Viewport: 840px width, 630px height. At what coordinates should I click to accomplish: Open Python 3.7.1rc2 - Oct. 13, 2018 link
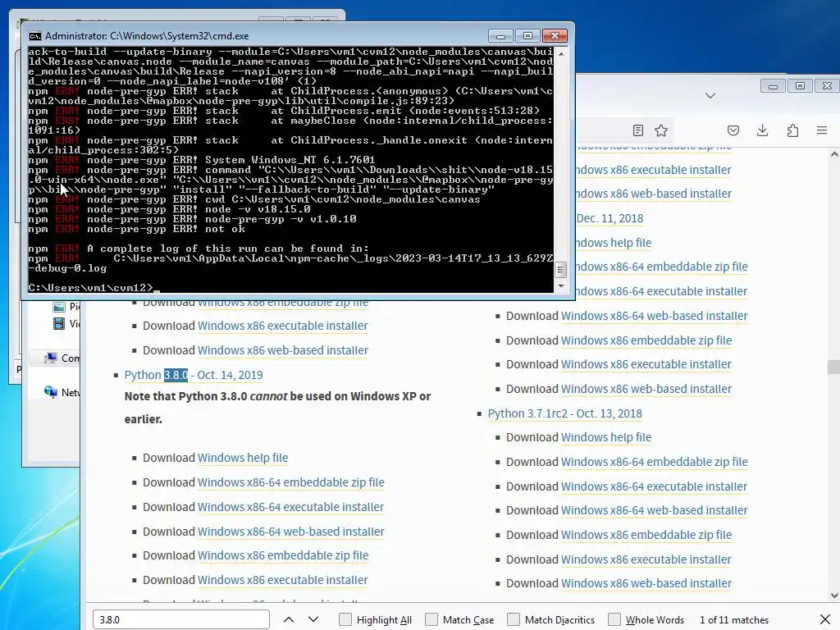[564, 413]
